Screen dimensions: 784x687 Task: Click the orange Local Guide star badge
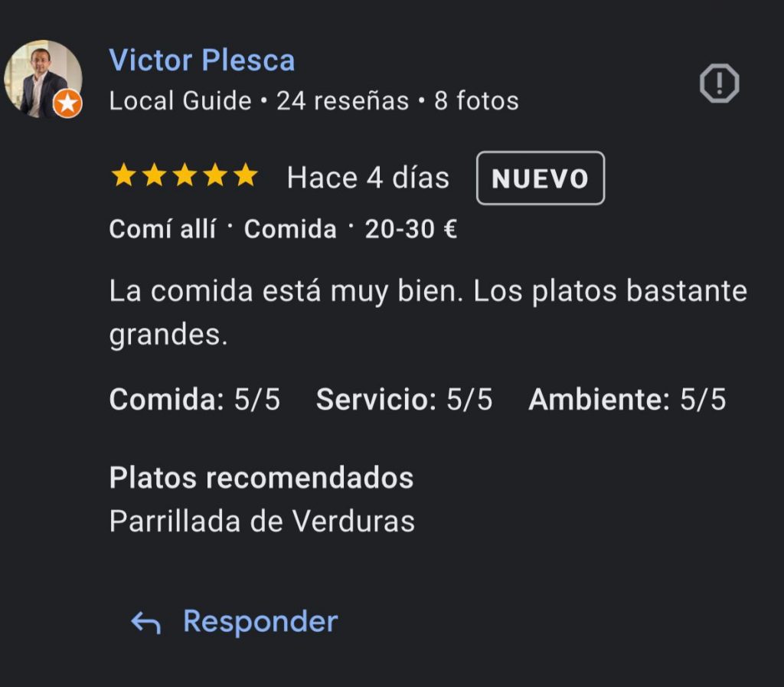pyautogui.click(x=68, y=103)
